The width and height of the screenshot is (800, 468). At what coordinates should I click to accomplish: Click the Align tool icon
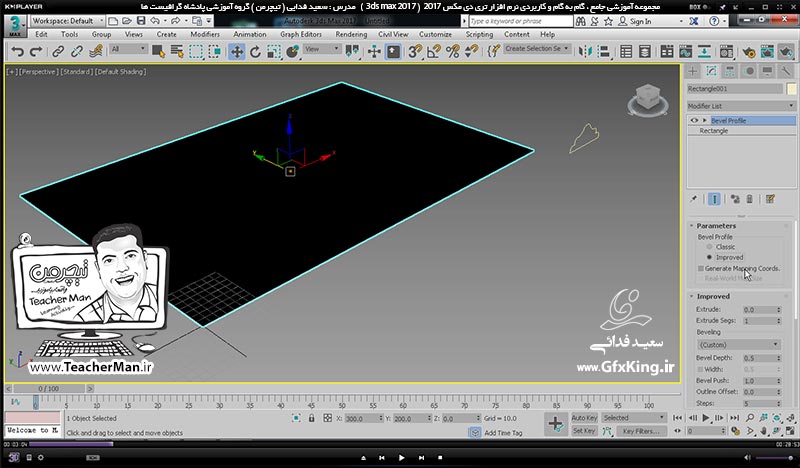[604, 52]
